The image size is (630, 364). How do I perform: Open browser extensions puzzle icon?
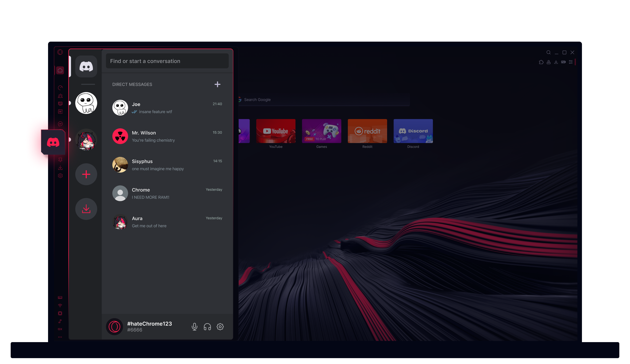pyautogui.click(x=541, y=62)
